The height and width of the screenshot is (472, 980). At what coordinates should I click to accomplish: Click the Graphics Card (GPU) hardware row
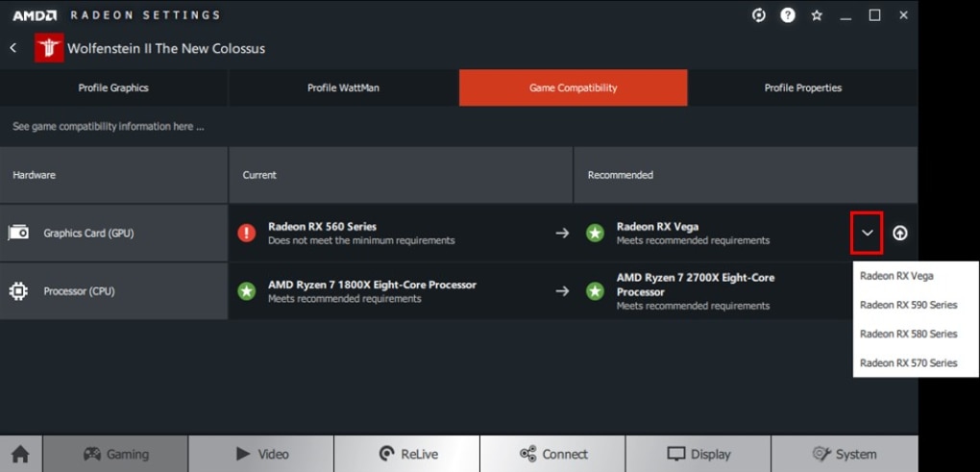[x=113, y=234]
